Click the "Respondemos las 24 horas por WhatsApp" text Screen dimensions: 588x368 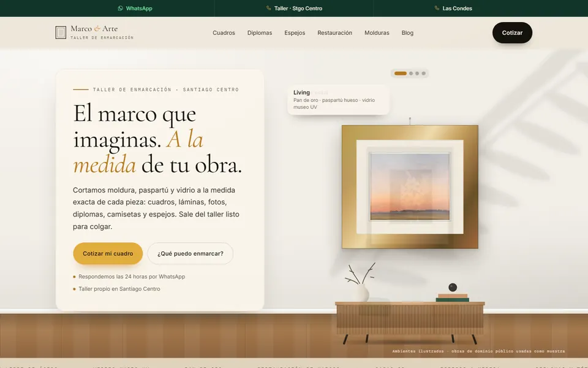(x=132, y=277)
